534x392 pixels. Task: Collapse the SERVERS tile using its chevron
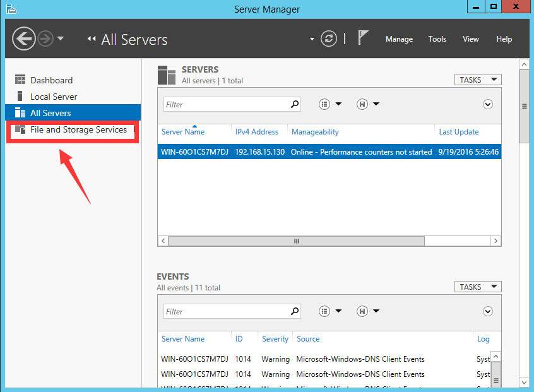(487, 104)
